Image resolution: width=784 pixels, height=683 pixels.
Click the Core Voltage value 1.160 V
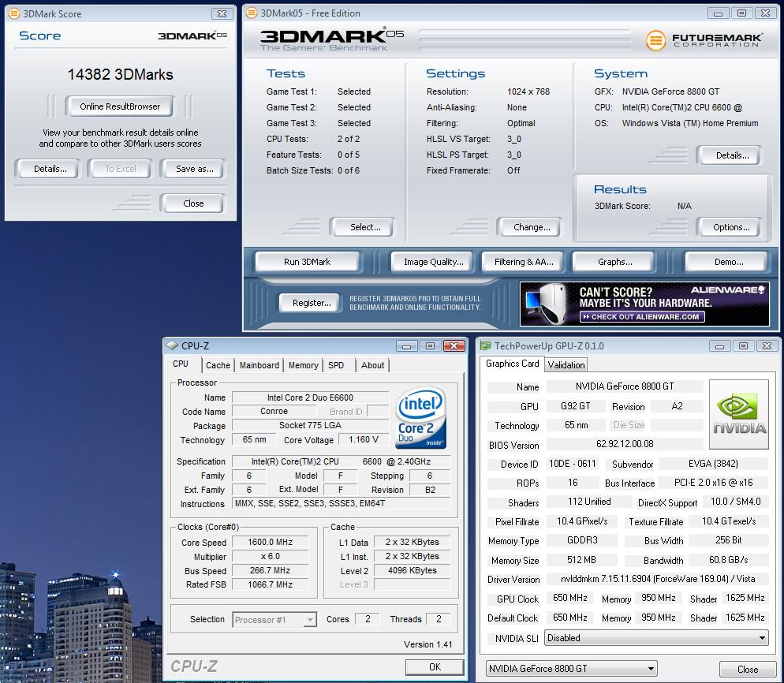coord(364,439)
